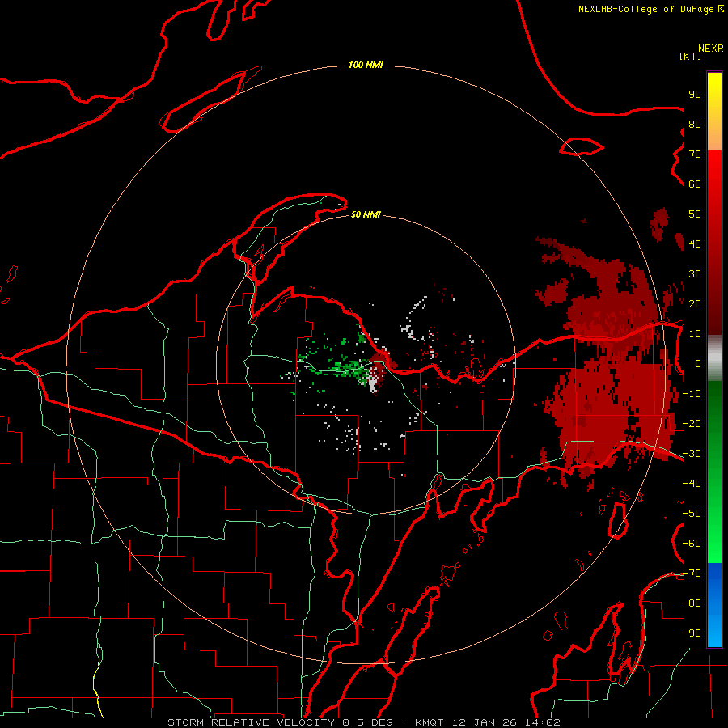The height and width of the screenshot is (728, 728).
Task: Click the 50 value on the color scale
Action: [695, 214]
